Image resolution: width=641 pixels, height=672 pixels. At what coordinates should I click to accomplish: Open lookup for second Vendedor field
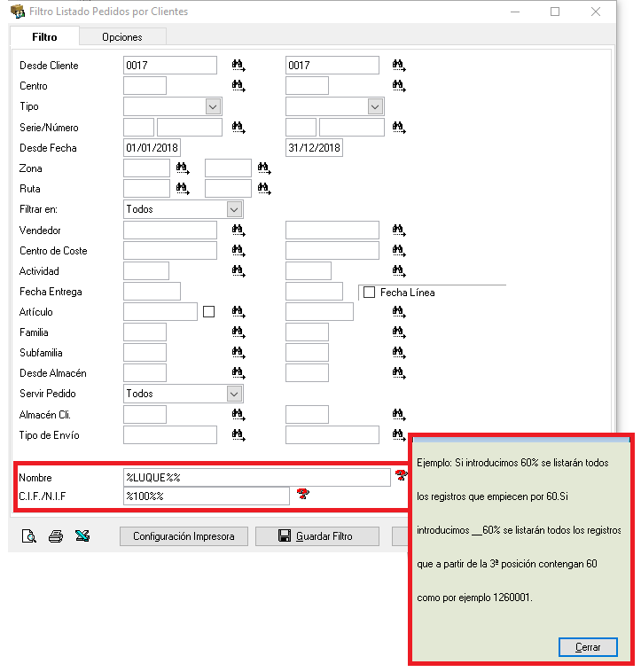[x=399, y=231]
